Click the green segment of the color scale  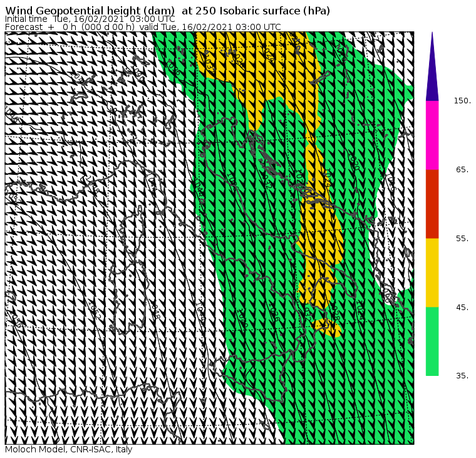pos(432,341)
